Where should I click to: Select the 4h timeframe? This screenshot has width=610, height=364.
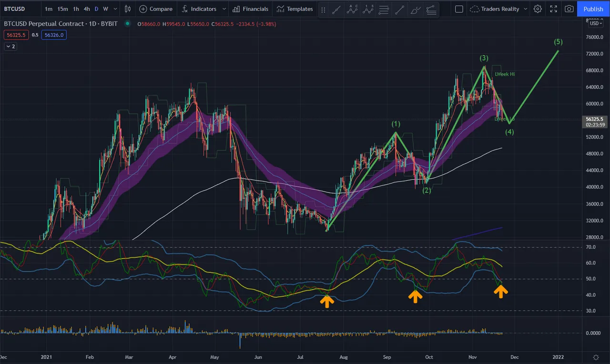(x=87, y=9)
